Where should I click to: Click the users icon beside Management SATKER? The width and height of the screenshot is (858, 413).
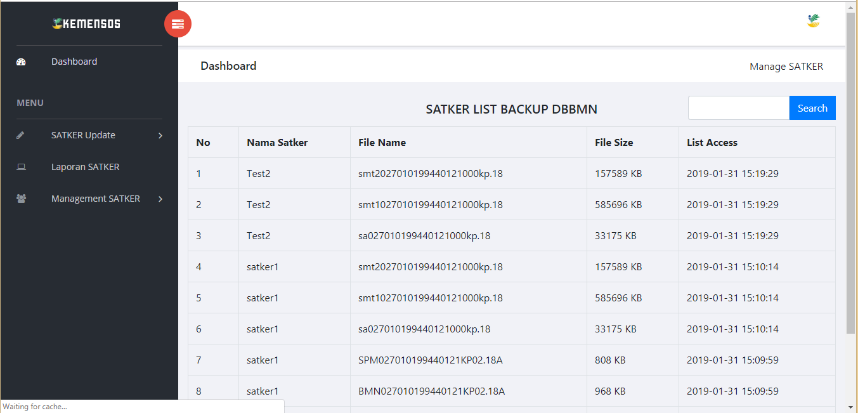[21, 199]
